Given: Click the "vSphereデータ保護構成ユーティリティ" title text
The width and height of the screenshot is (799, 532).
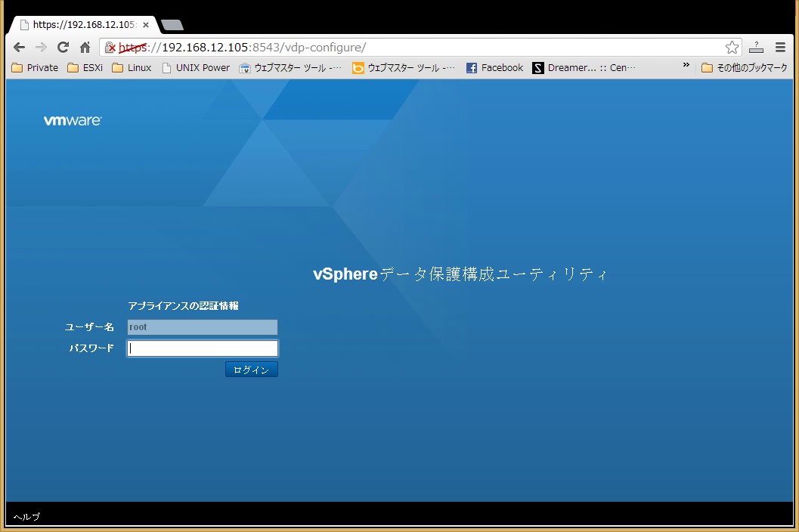Looking at the screenshot, I should (460, 274).
